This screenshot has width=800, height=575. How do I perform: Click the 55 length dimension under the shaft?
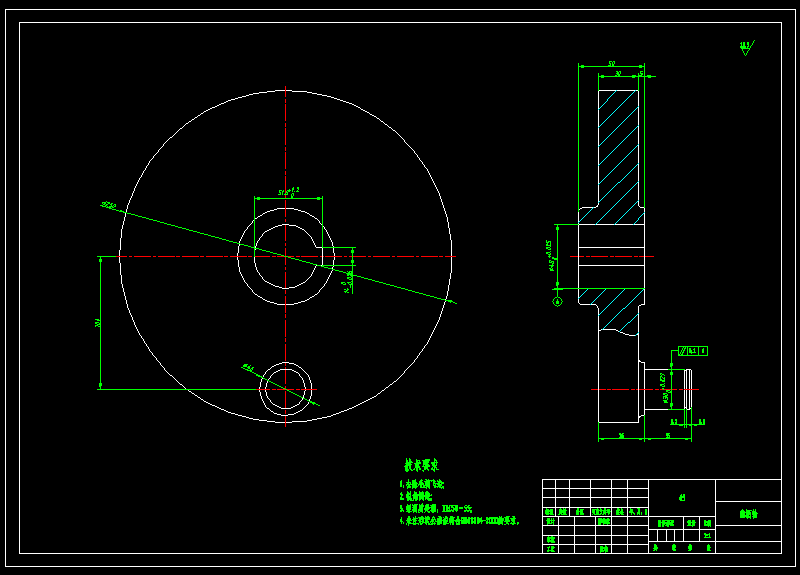(x=668, y=436)
